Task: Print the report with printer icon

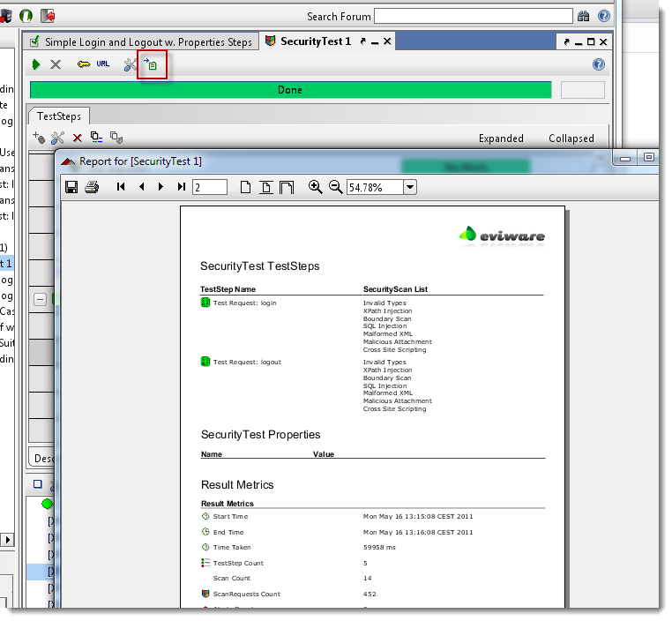Action: click(92, 187)
